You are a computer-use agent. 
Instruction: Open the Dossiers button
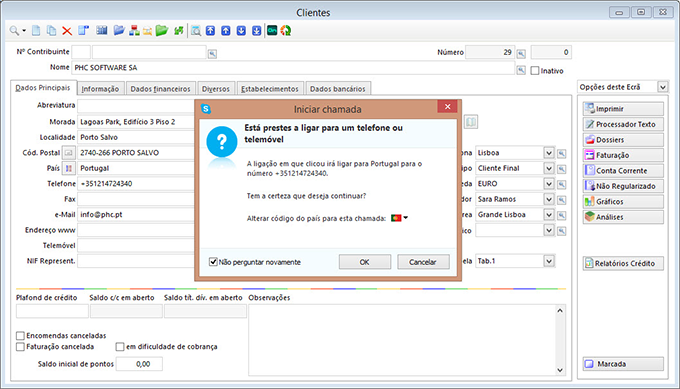623,140
